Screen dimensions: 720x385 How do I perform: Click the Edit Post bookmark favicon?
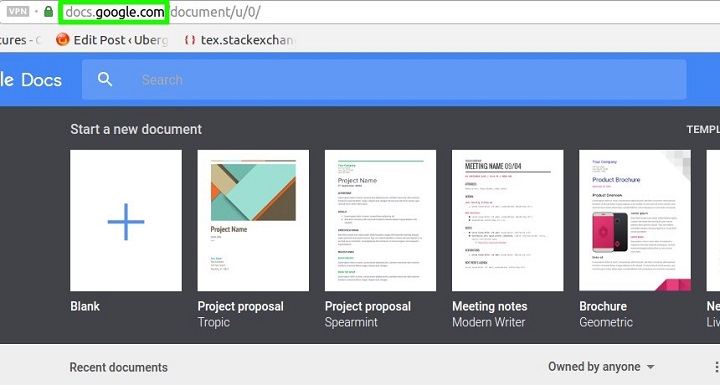pyautogui.click(x=62, y=40)
